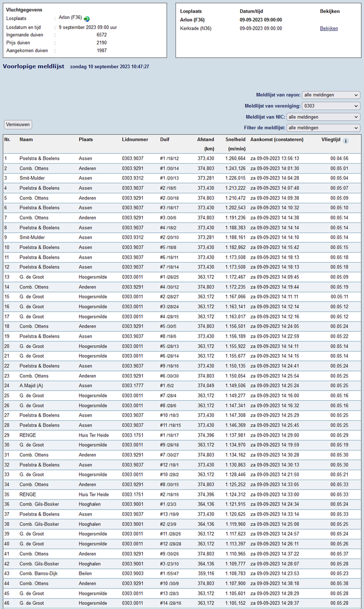Click speed value 1.260,664

pos(235,158)
